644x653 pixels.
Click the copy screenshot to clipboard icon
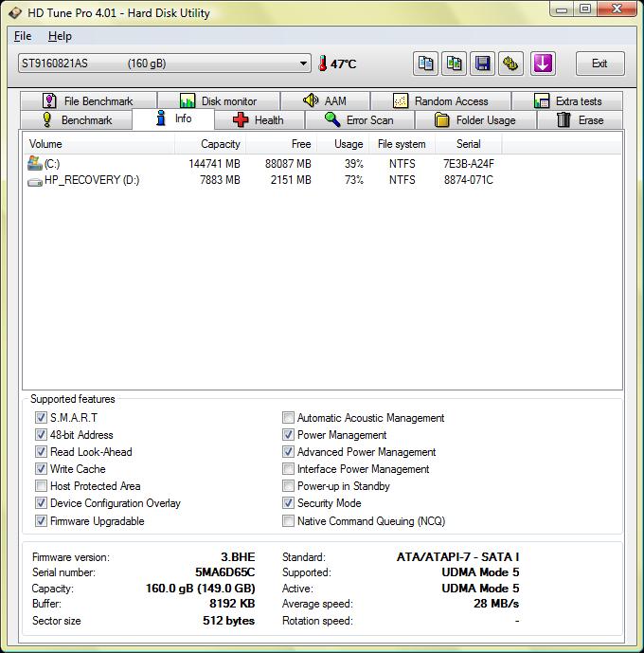click(454, 63)
